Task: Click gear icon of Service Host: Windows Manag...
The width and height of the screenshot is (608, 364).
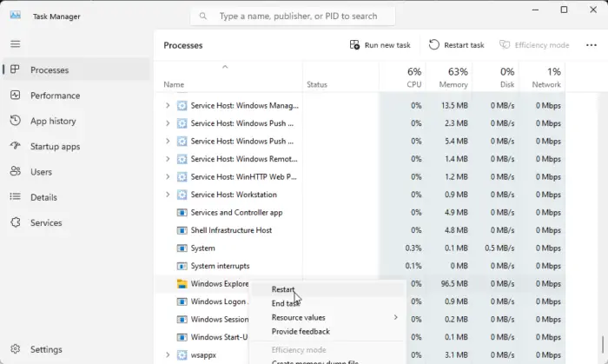Action: pos(182,105)
